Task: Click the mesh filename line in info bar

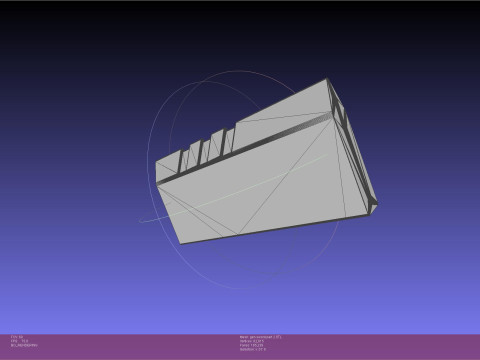Action: (260, 337)
